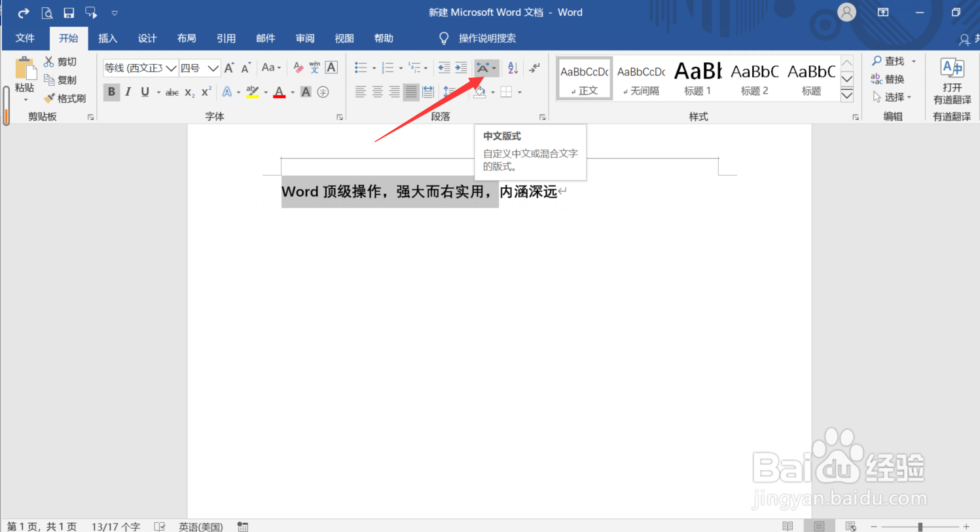The height and width of the screenshot is (532, 980).
Task: Increase indent of the paragraph
Action: (461, 67)
